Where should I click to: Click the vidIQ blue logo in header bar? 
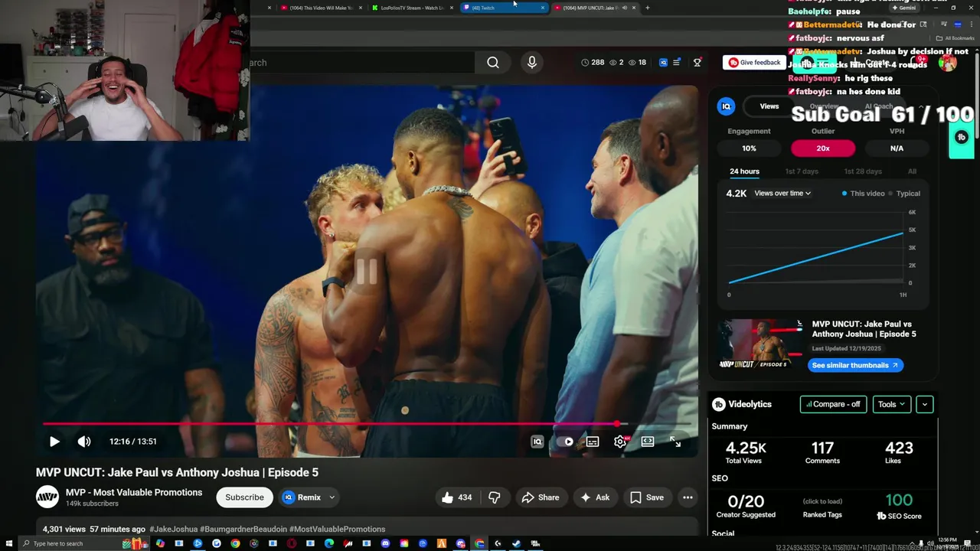point(663,62)
